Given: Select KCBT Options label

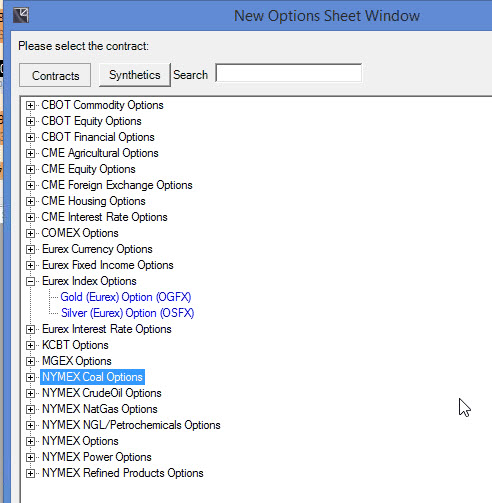Looking at the screenshot, I should coord(75,345).
